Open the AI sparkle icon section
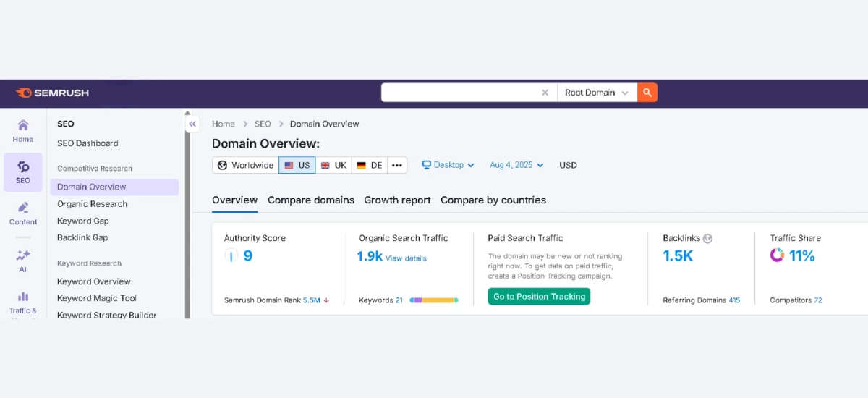 pyautogui.click(x=23, y=260)
